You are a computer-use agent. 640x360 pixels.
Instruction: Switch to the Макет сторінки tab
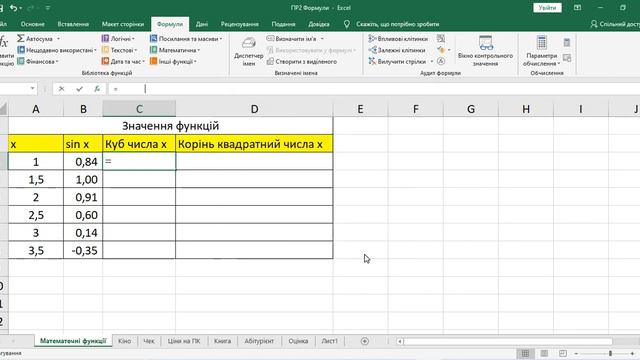pyautogui.click(x=123, y=24)
